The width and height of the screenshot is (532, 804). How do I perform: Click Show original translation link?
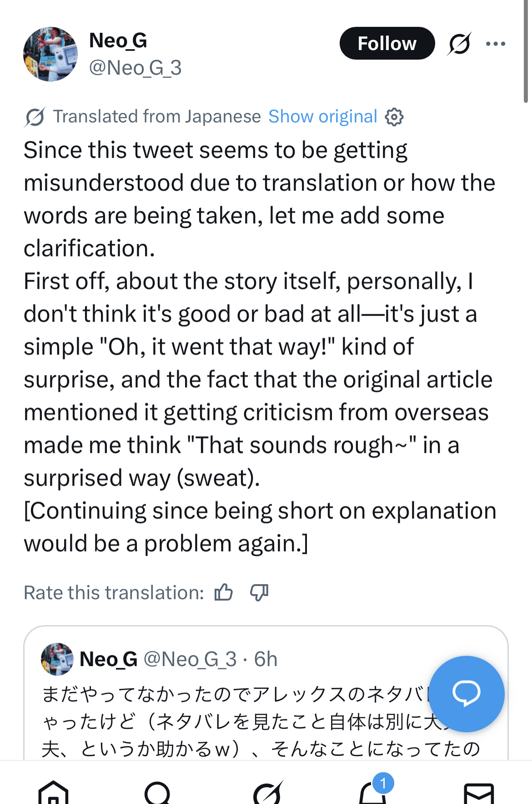click(x=323, y=116)
